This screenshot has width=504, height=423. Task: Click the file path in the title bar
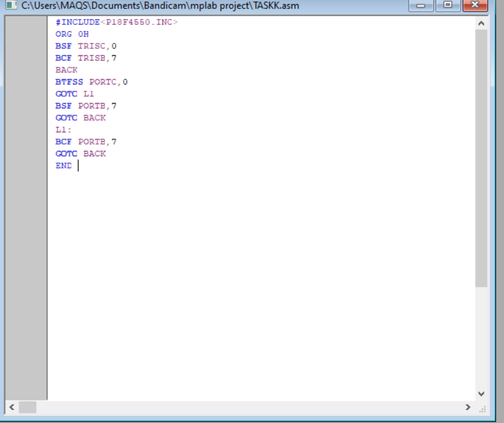(159, 6)
